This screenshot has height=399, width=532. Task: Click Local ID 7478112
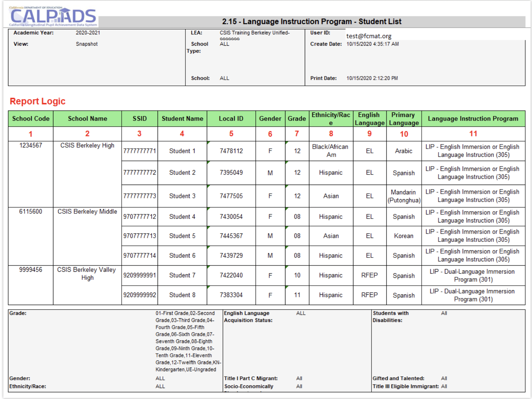[x=231, y=151]
